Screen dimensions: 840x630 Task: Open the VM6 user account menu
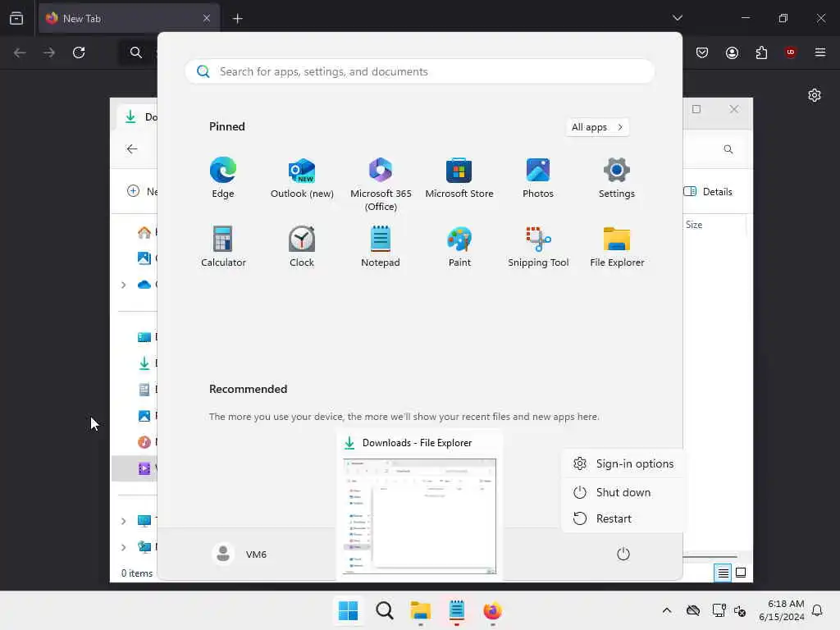240,554
